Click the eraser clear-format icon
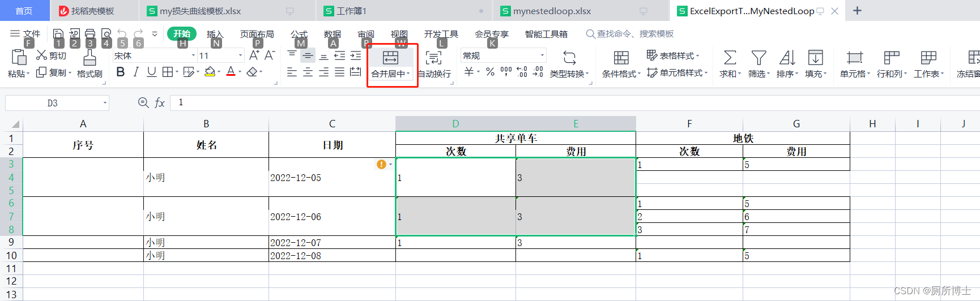This screenshot has width=980, height=301. tap(252, 72)
